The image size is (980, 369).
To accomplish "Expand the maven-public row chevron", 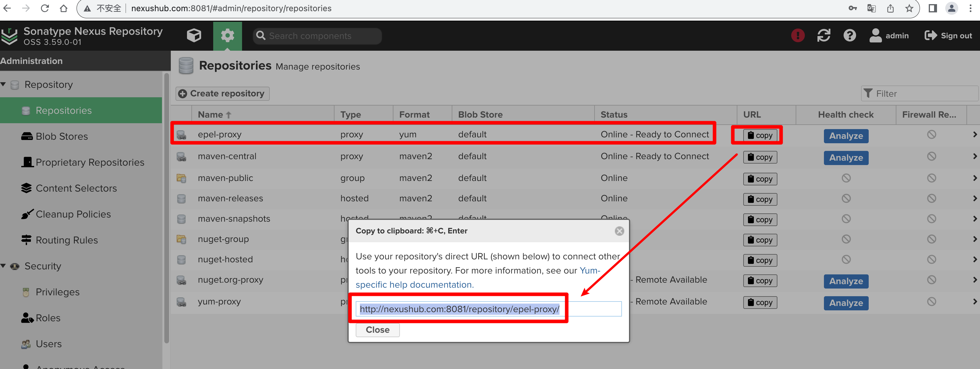I will (974, 178).
